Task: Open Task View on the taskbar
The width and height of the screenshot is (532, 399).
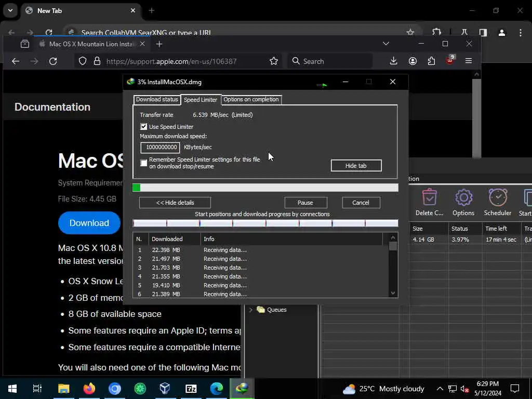Action: 37,389
